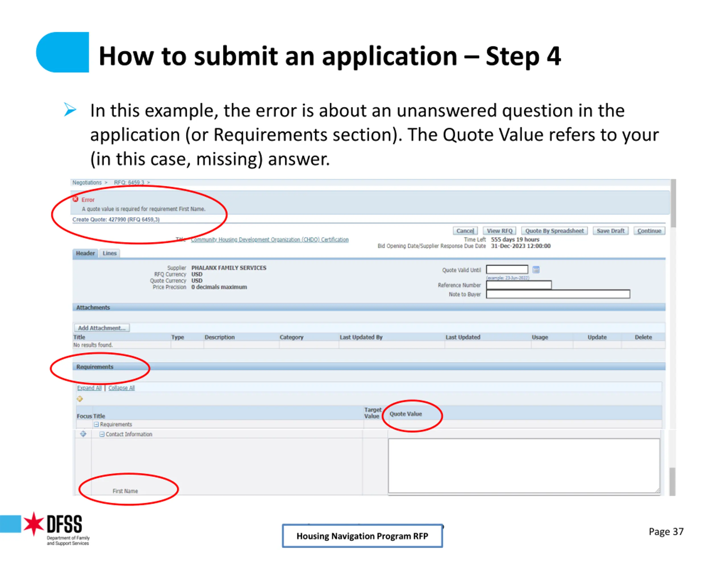Open the Quote Valid Until calendar picker
Viewport: 728px width, 562px height.
coord(536,270)
